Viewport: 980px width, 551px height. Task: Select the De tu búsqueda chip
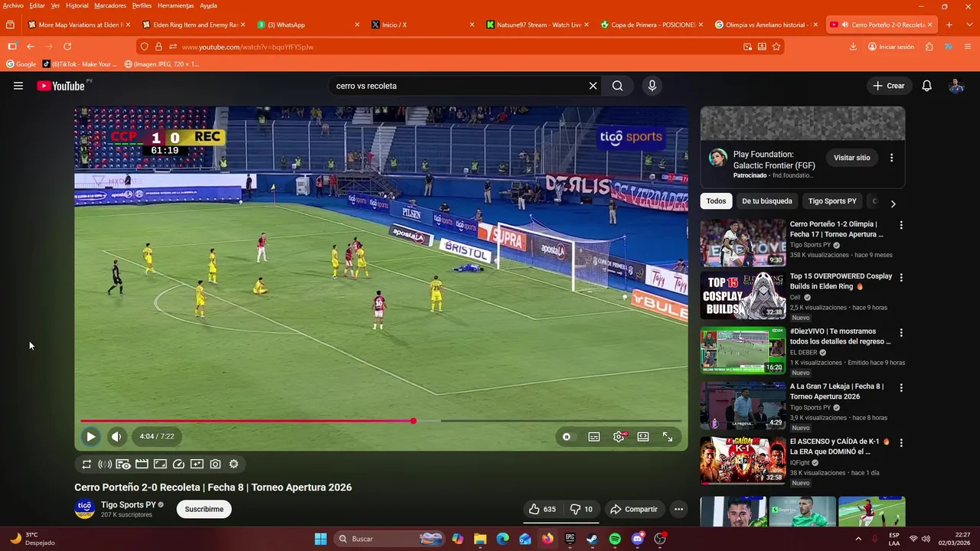(766, 201)
